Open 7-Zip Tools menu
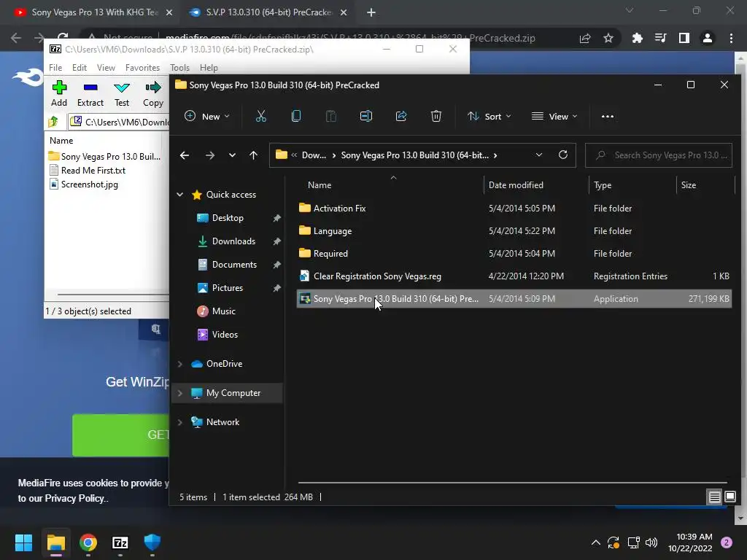The width and height of the screenshot is (747, 560). click(x=179, y=68)
